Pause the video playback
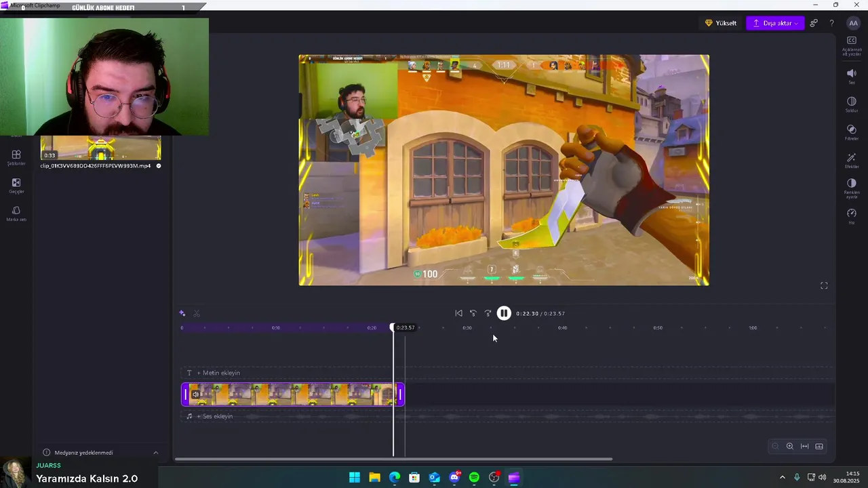868x488 pixels. click(504, 313)
